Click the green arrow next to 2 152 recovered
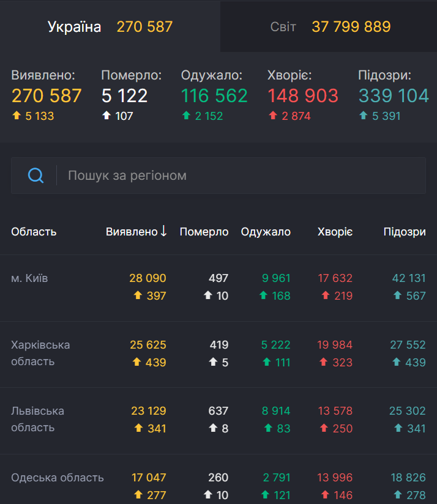This screenshot has height=504, width=437. click(x=188, y=116)
